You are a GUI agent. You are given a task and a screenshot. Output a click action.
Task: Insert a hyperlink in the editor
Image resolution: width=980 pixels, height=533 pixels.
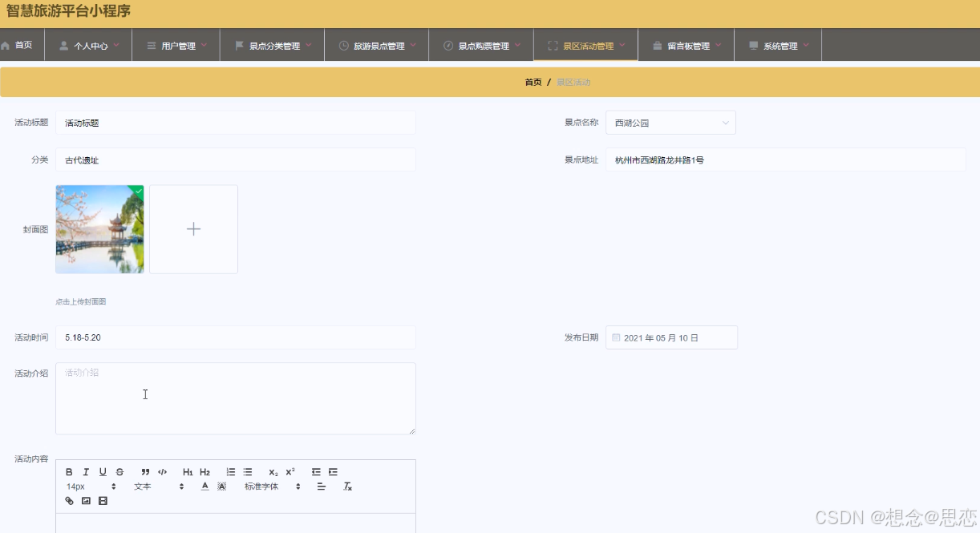(69, 501)
